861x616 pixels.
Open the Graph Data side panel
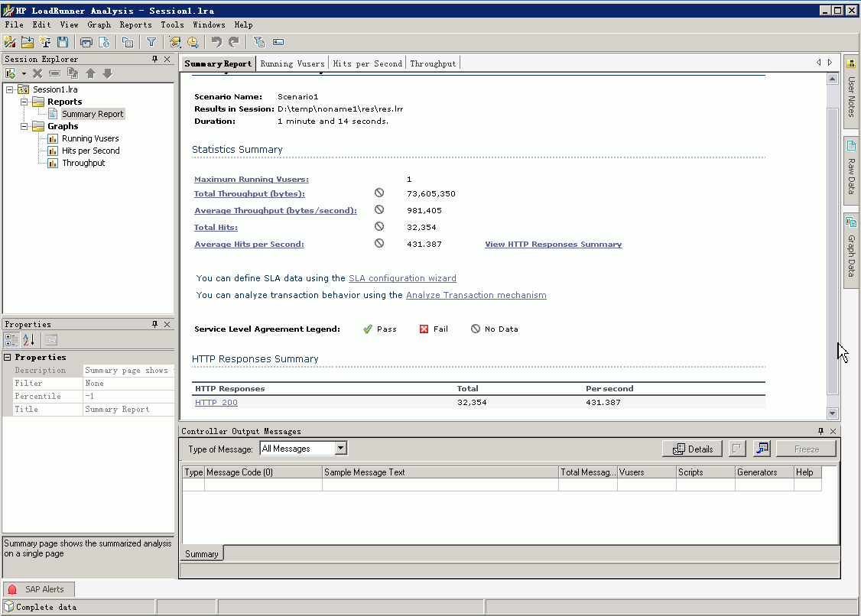pyautogui.click(x=852, y=251)
